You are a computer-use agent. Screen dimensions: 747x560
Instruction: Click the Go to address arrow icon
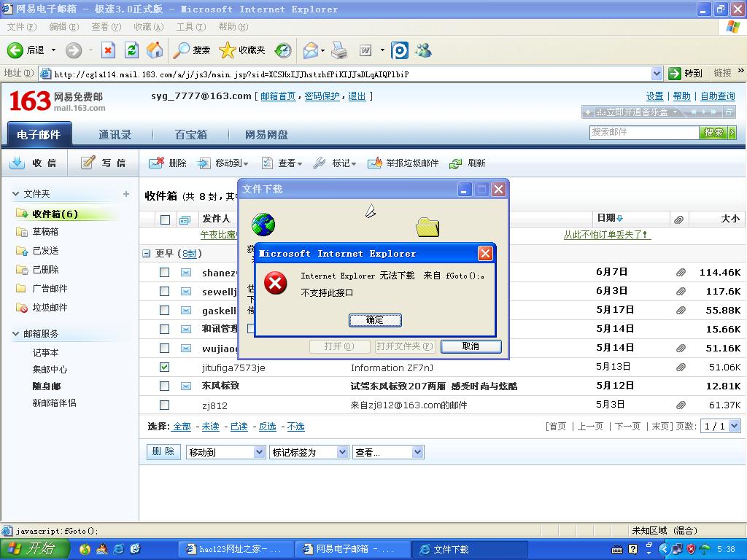tap(675, 74)
